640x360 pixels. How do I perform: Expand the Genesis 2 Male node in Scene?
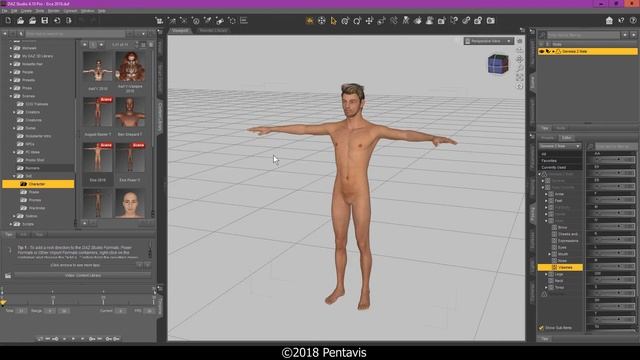554,51
